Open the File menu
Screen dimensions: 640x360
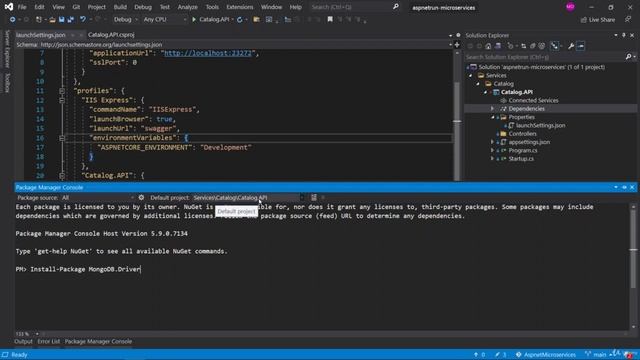pos(22,7)
